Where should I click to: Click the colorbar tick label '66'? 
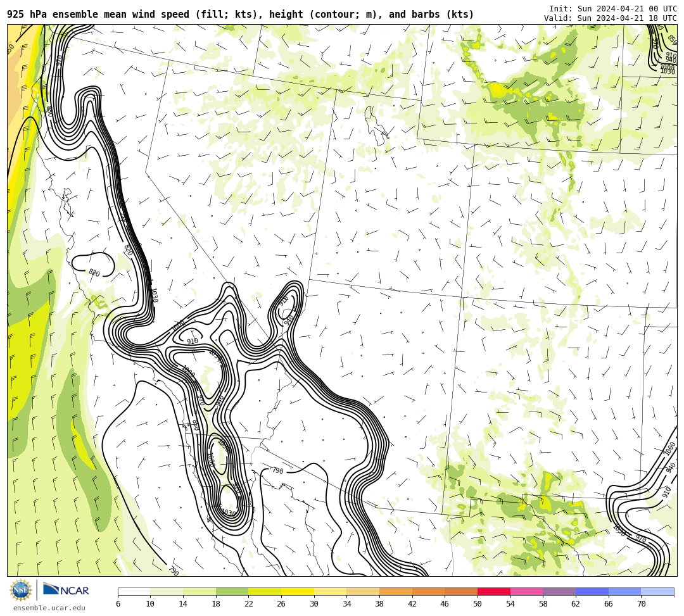pyautogui.click(x=609, y=604)
